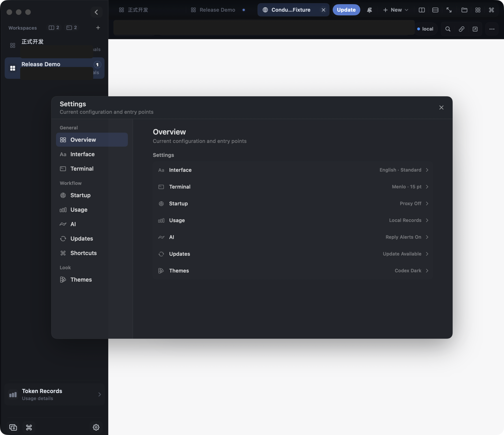
Task: Open the folder icon in the top toolbar
Action: tap(464, 10)
